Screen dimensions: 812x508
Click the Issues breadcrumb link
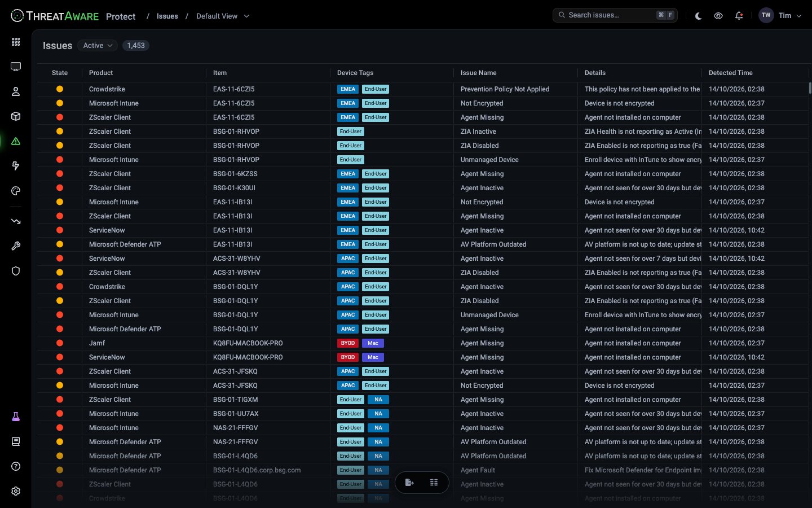[x=167, y=16]
